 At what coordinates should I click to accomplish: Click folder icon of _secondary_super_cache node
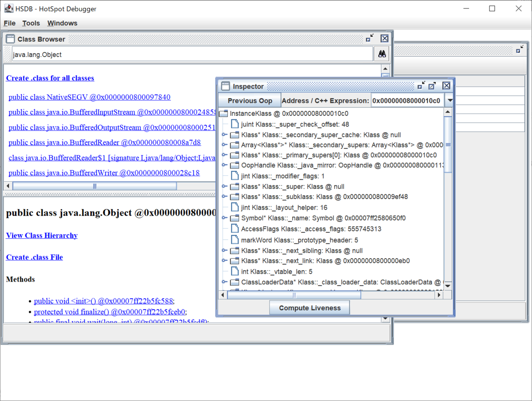coord(235,134)
